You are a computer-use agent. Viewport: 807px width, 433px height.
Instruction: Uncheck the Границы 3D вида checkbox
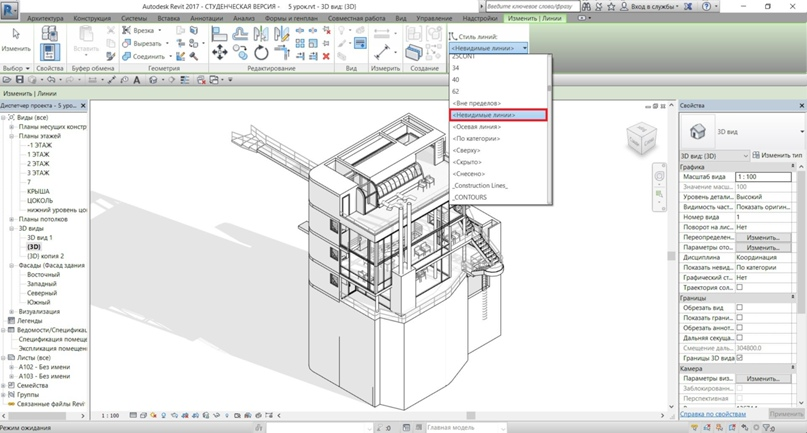tap(740, 358)
